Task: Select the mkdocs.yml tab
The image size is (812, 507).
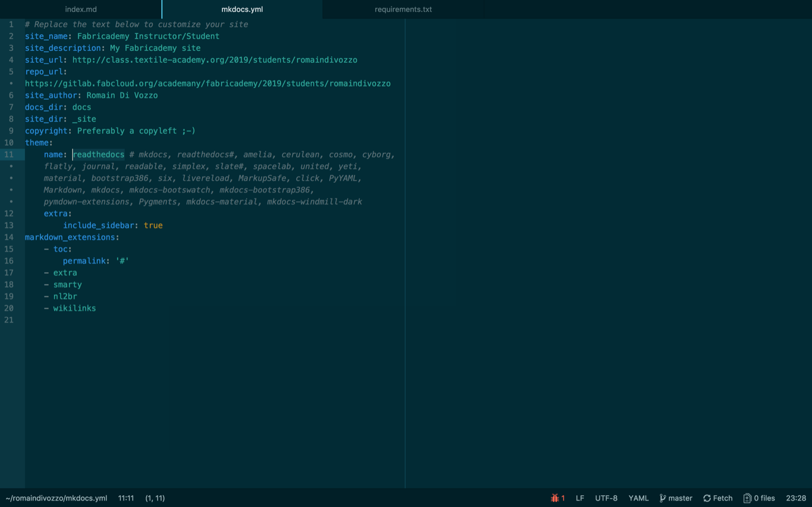Action: (x=242, y=9)
